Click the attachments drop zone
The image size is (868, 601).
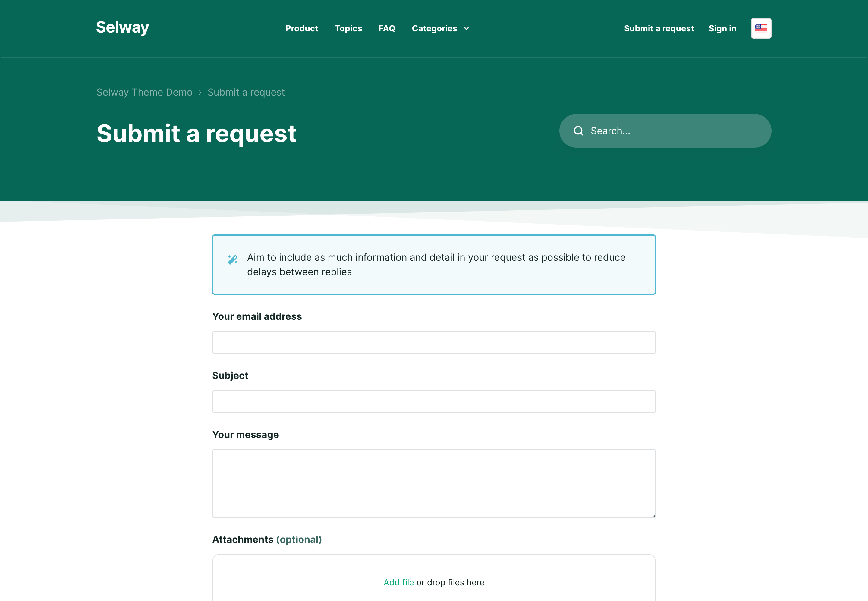(434, 578)
